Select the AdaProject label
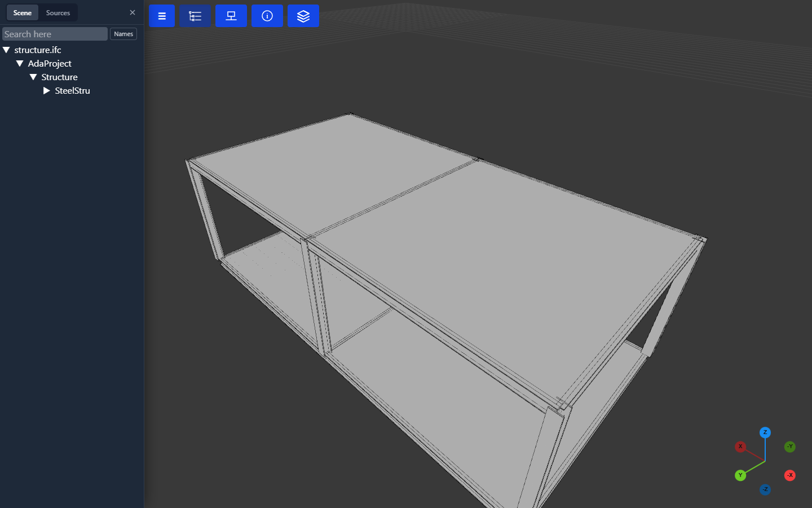 pos(50,64)
